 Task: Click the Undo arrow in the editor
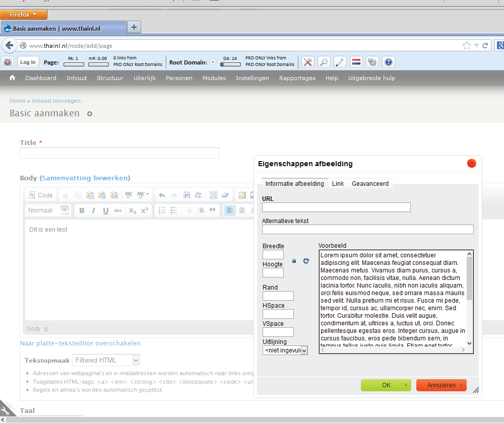(162, 195)
